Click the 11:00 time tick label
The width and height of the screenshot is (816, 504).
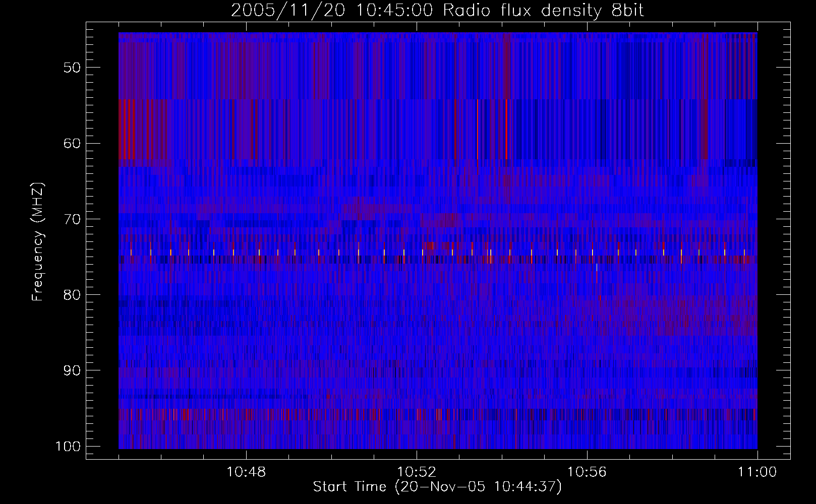757,472
